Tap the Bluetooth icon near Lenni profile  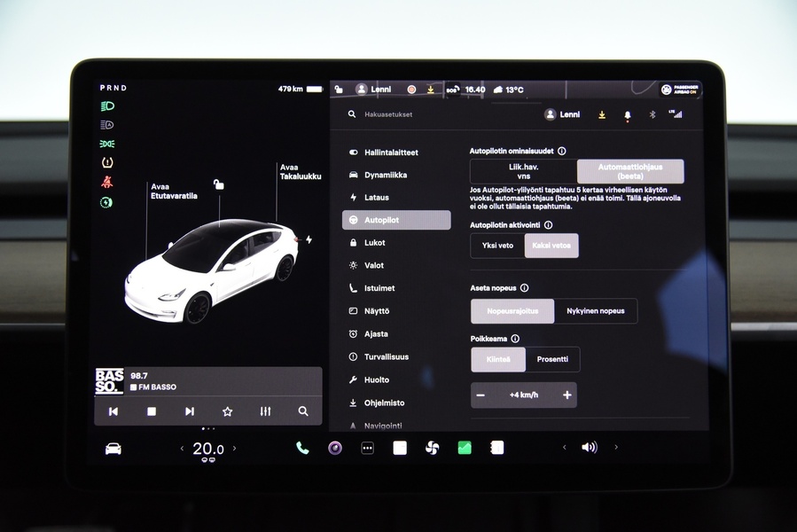pyautogui.click(x=652, y=115)
